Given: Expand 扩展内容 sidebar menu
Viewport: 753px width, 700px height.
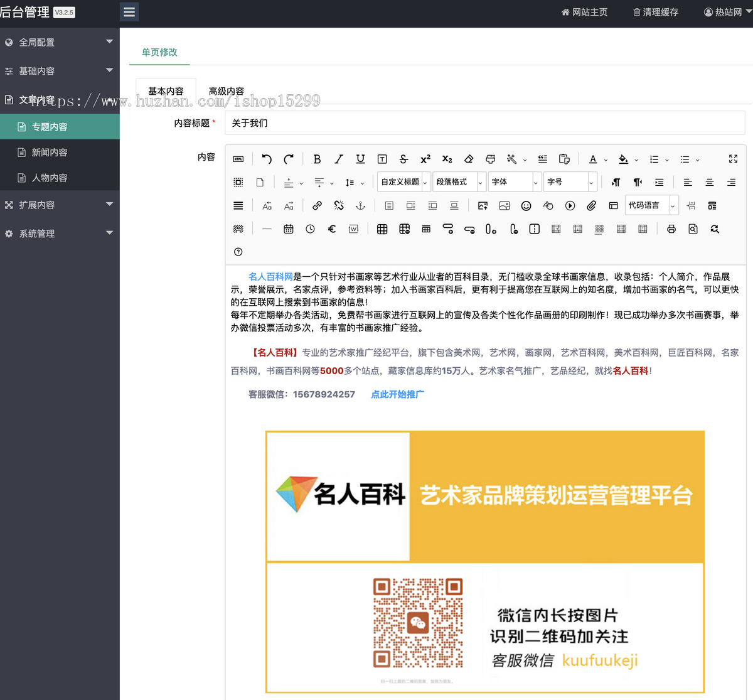Looking at the screenshot, I should (60, 205).
